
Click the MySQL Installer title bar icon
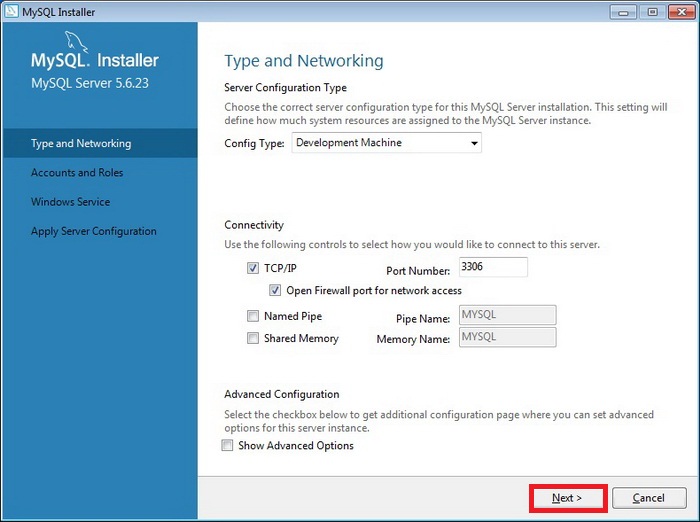point(12,12)
